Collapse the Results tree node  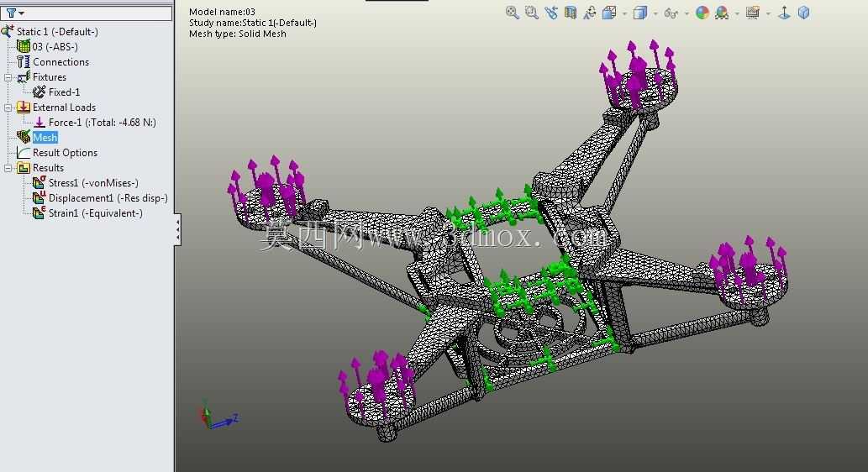8,168
